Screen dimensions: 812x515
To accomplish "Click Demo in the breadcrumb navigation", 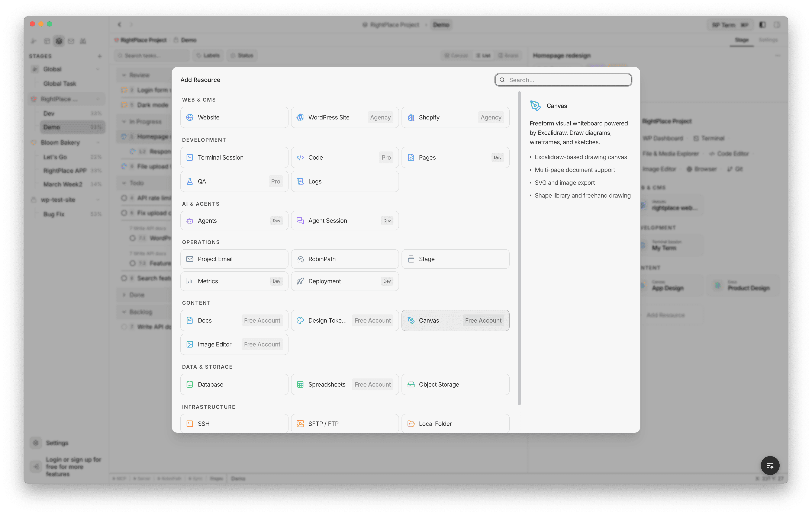I will pyautogui.click(x=441, y=24).
